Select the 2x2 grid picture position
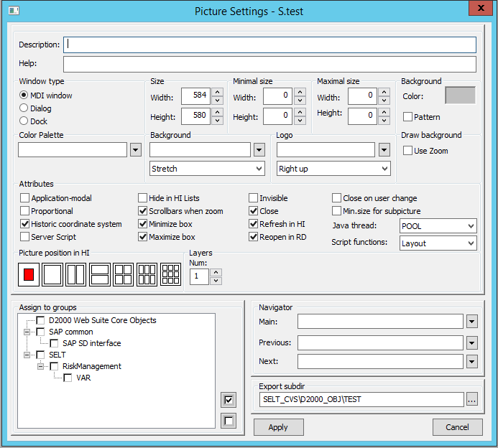Viewport: 498px width, 448px height. click(x=124, y=274)
